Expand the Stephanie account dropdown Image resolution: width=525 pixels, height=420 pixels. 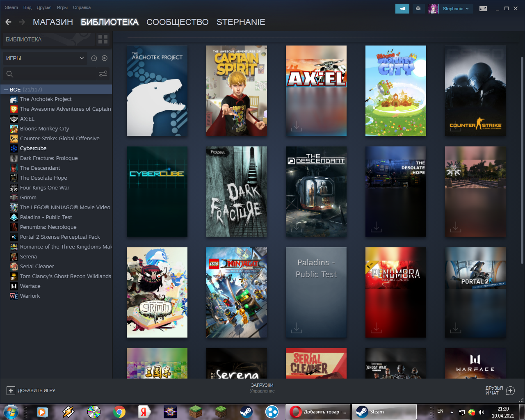pos(455,9)
